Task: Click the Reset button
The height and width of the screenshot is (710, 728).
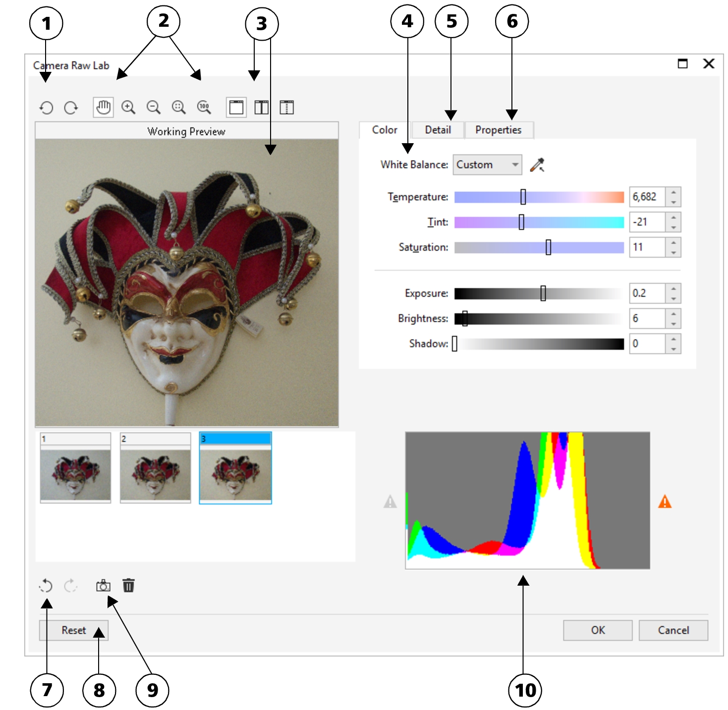Action: pos(73,630)
